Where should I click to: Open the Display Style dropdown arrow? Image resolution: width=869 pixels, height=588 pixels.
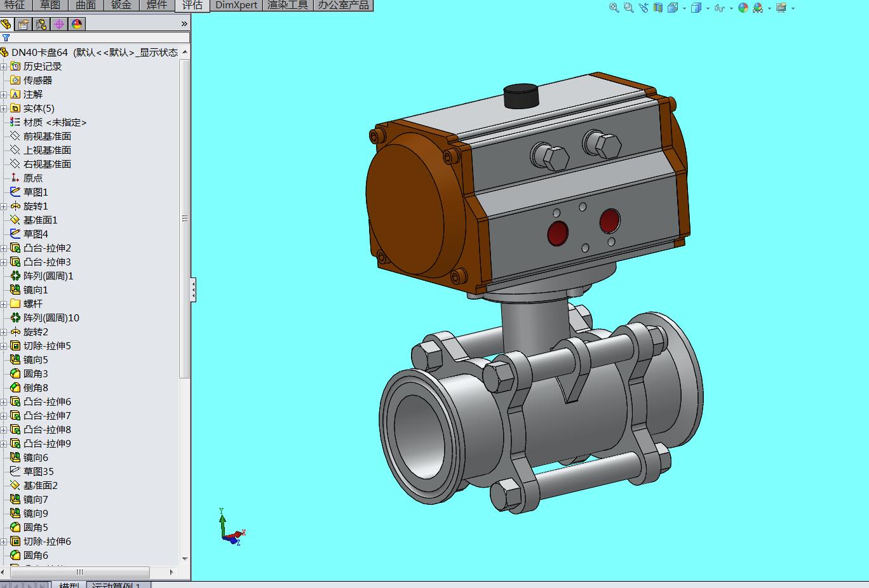pyautogui.click(x=708, y=8)
